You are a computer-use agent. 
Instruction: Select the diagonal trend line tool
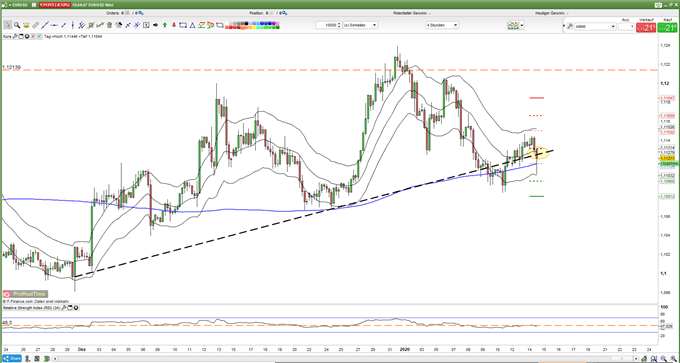click(x=45, y=25)
